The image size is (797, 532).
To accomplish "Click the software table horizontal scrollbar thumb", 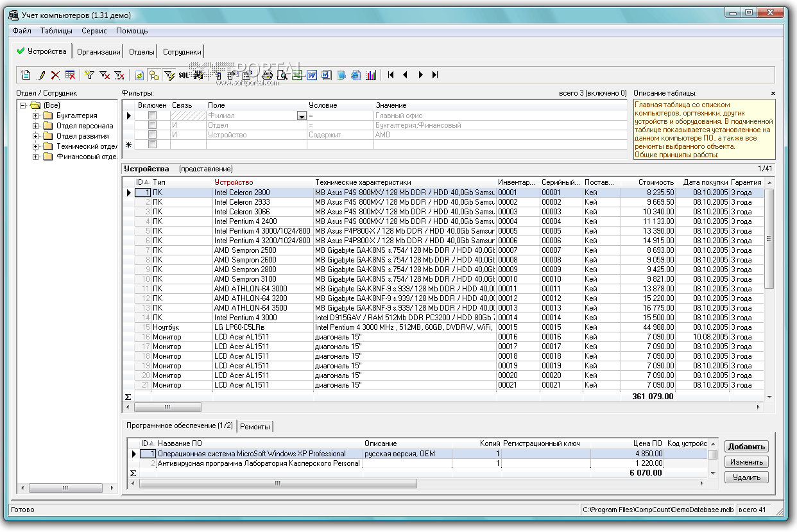I will pos(278,483).
